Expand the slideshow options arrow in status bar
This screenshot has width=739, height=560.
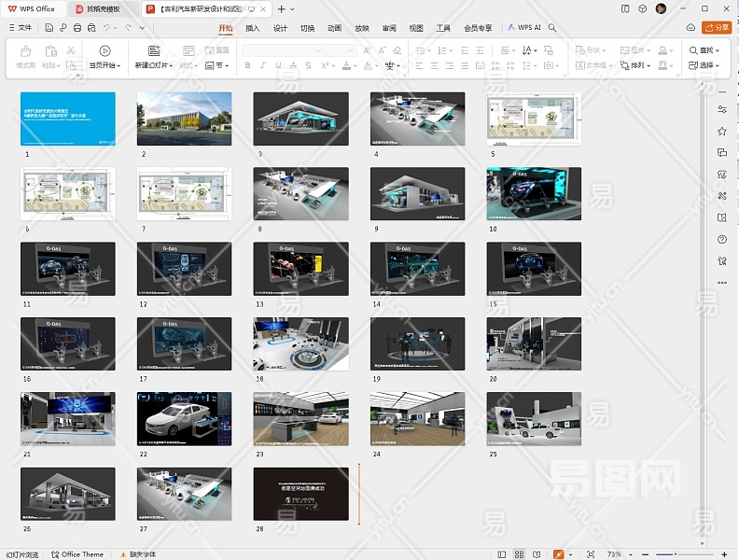(570, 554)
